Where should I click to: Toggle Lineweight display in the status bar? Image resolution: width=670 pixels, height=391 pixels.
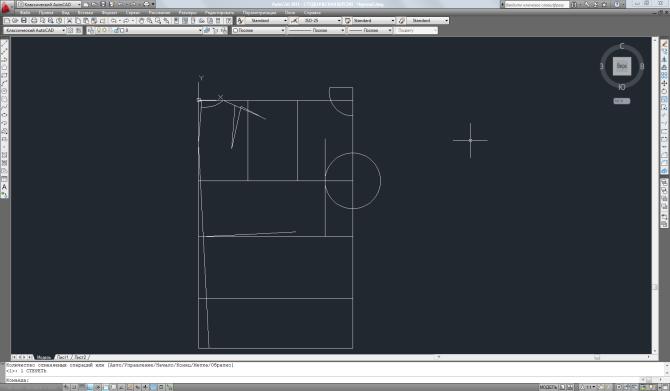pyautogui.click(x=145, y=387)
